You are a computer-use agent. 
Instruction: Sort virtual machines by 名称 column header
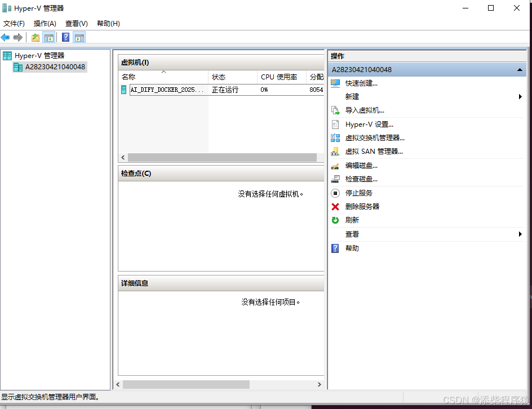point(163,77)
